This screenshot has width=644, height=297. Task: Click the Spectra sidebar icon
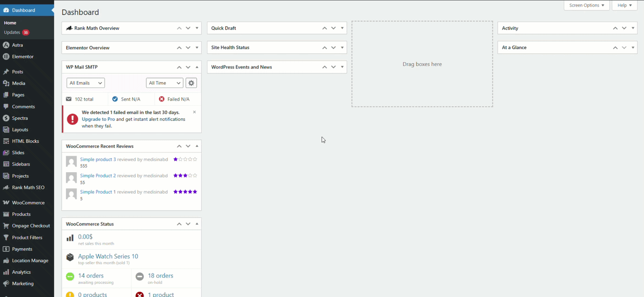(6, 118)
